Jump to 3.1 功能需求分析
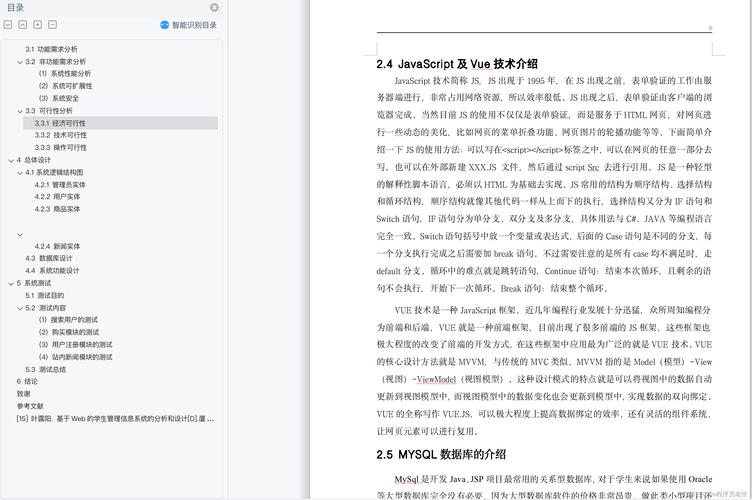752x500 pixels. (51, 49)
